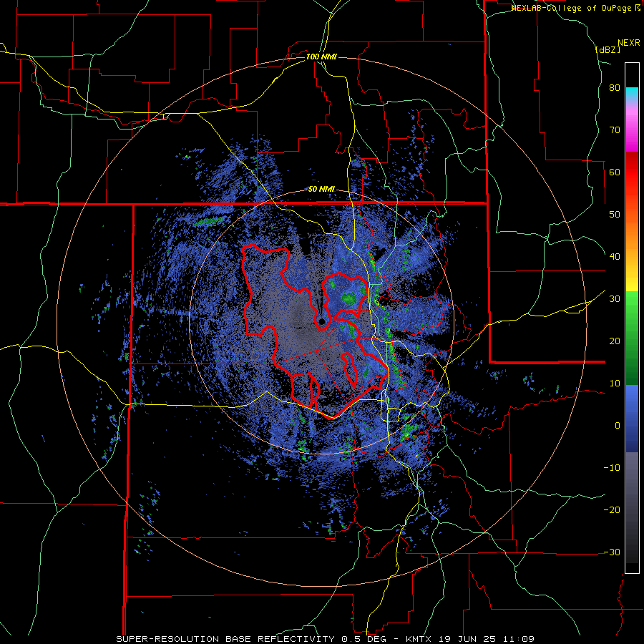
Task: Click the 70 value on the dBZ scale
Action: [x=615, y=130]
